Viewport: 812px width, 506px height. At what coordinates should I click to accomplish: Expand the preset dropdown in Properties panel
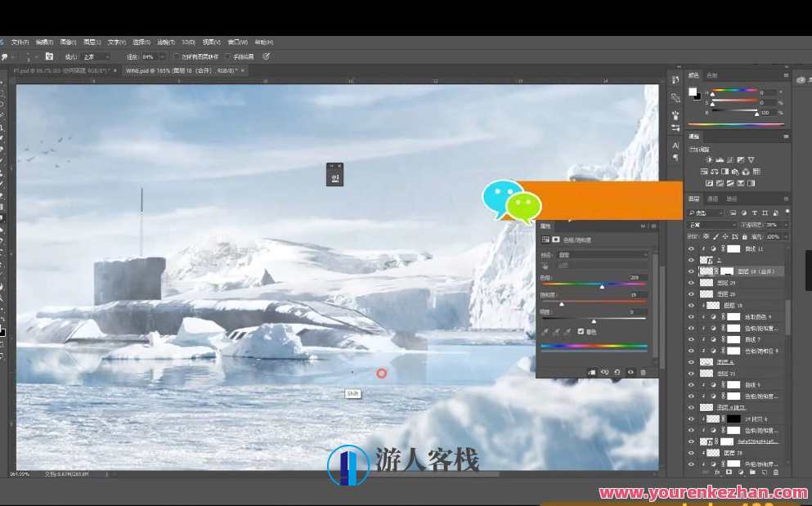[x=603, y=255]
